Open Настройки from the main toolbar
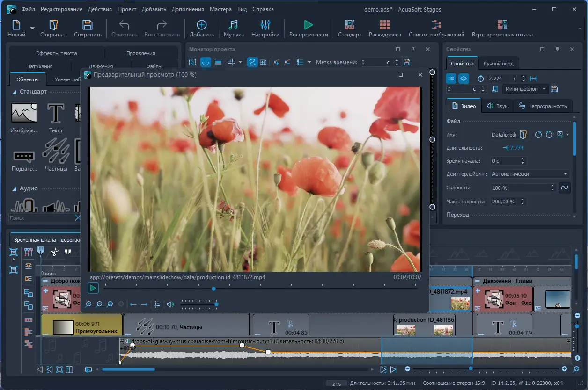 265,28
